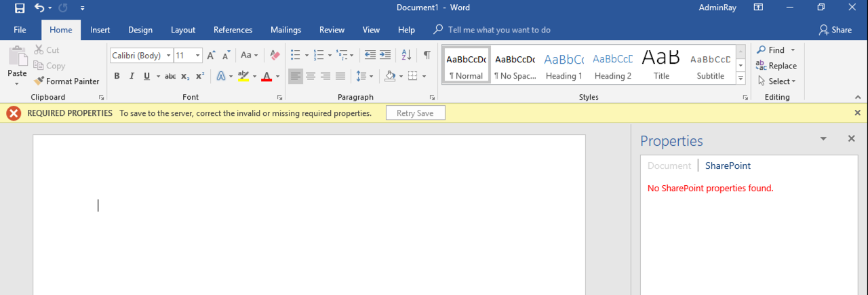Screen dimensions: 868x295
Task: Open the File menu
Action: [x=20, y=30]
